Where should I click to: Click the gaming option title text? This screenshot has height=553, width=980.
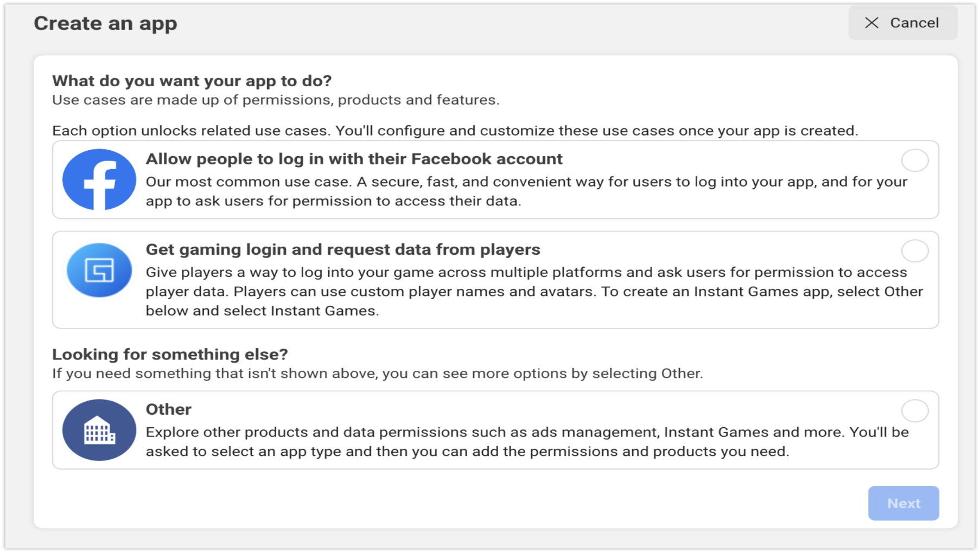click(342, 249)
